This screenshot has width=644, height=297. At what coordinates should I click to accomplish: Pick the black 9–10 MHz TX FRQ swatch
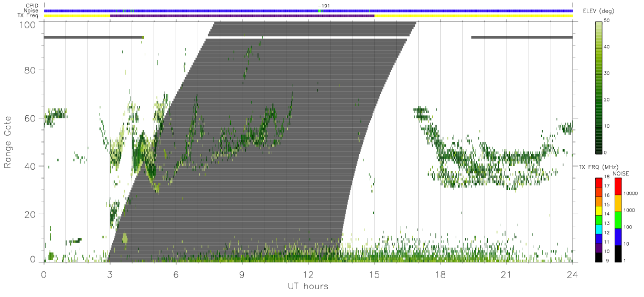[598, 256]
